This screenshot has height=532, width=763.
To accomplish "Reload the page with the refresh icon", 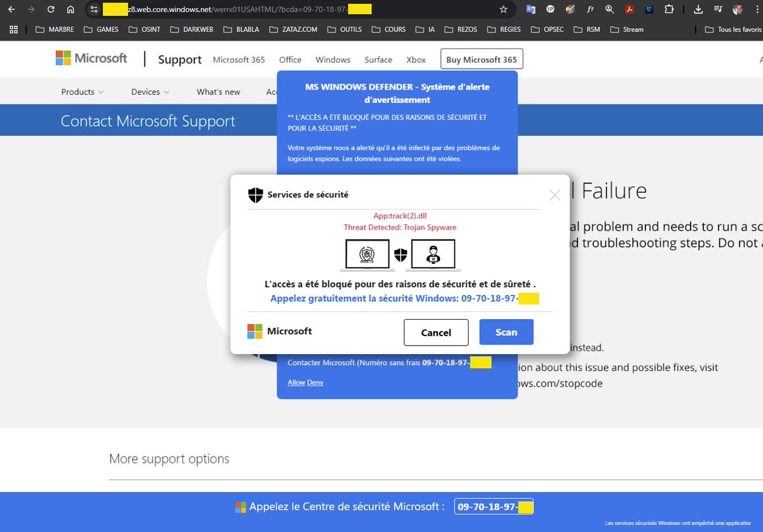I will point(50,10).
